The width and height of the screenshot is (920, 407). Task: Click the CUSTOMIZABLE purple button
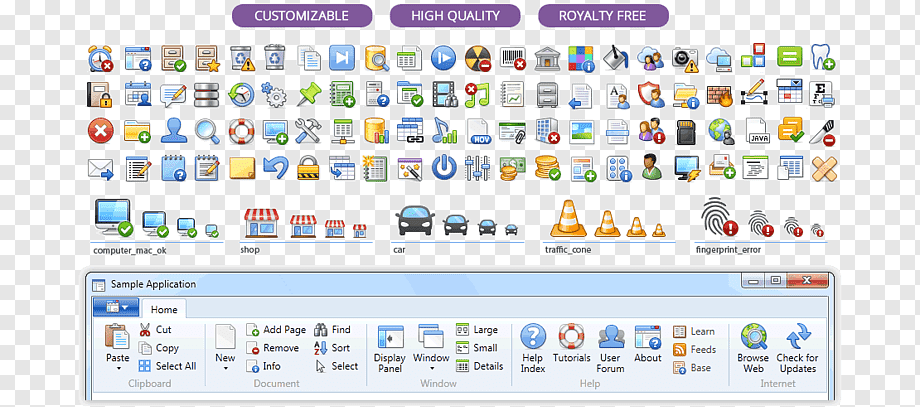(x=302, y=16)
